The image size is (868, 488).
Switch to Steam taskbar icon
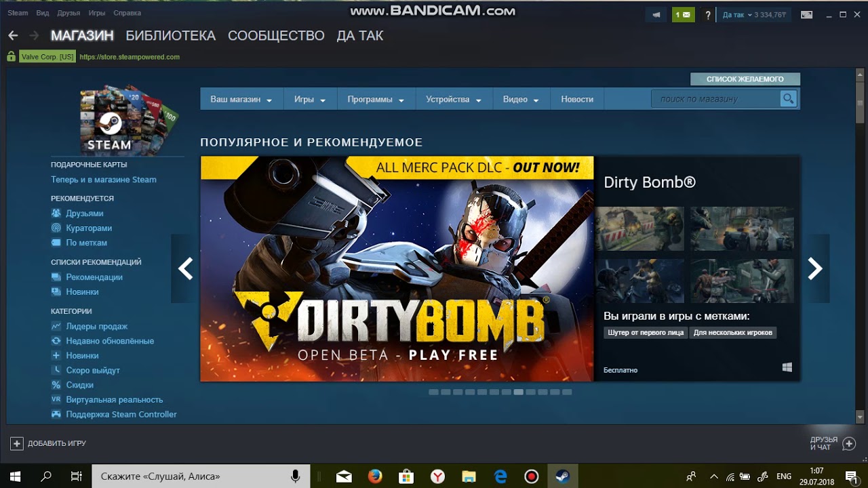point(563,476)
